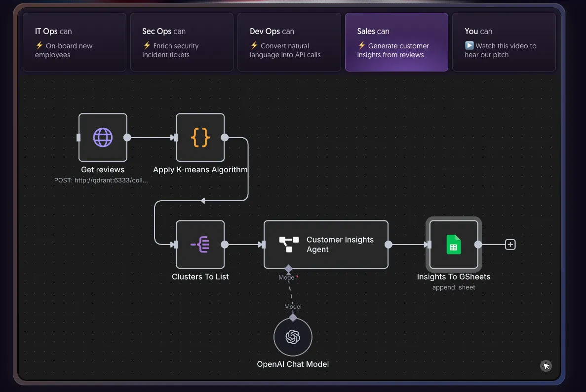Click the Clusters To List output connector
The image size is (586, 392).
(225, 245)
